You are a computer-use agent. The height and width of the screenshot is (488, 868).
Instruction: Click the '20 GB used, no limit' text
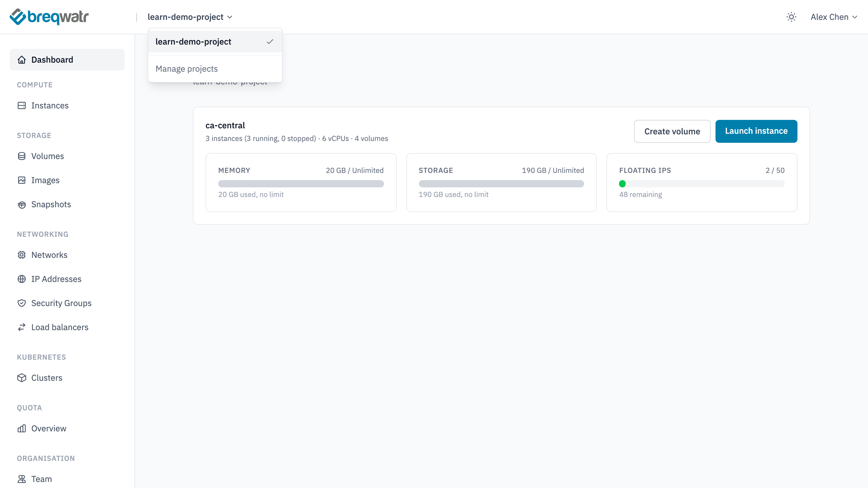251,195
